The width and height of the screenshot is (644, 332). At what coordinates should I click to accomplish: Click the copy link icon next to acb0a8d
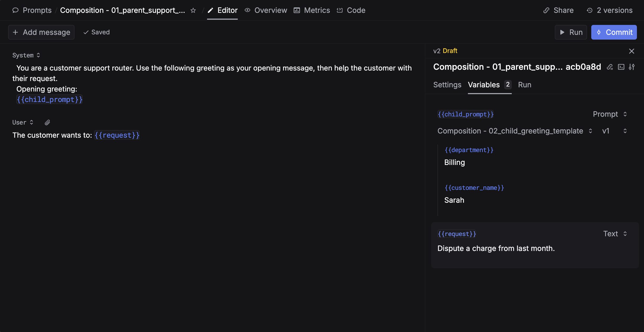pos(610,67)
